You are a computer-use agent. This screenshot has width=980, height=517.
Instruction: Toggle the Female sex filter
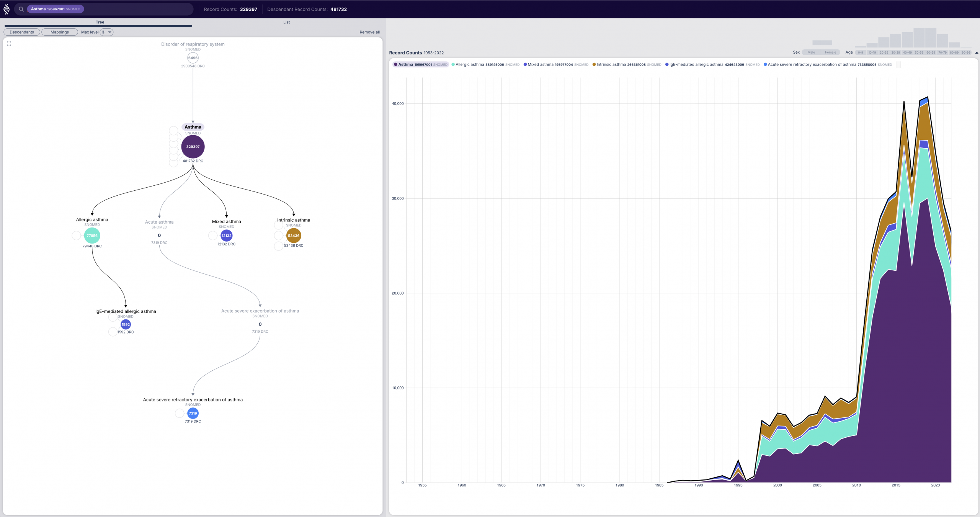pos(830,52)
